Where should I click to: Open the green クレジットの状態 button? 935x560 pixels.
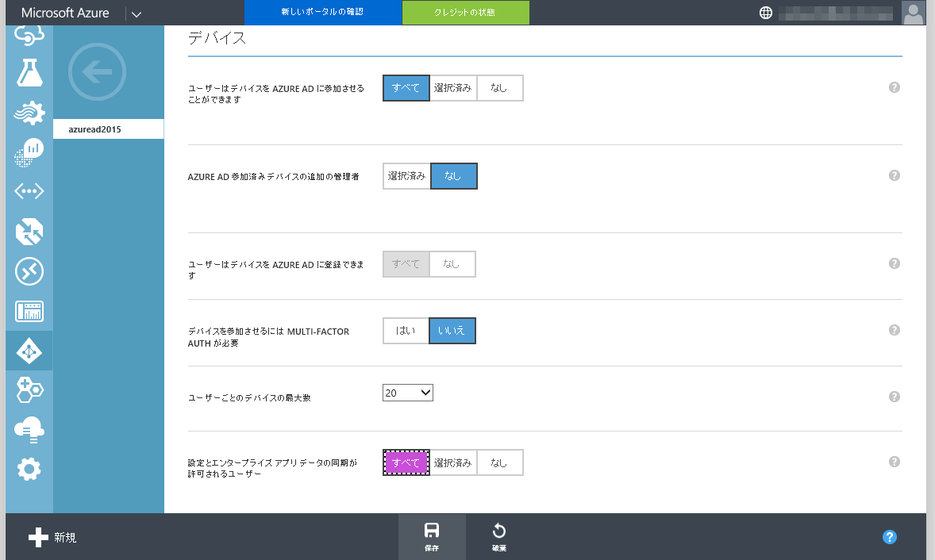point(465,13)
